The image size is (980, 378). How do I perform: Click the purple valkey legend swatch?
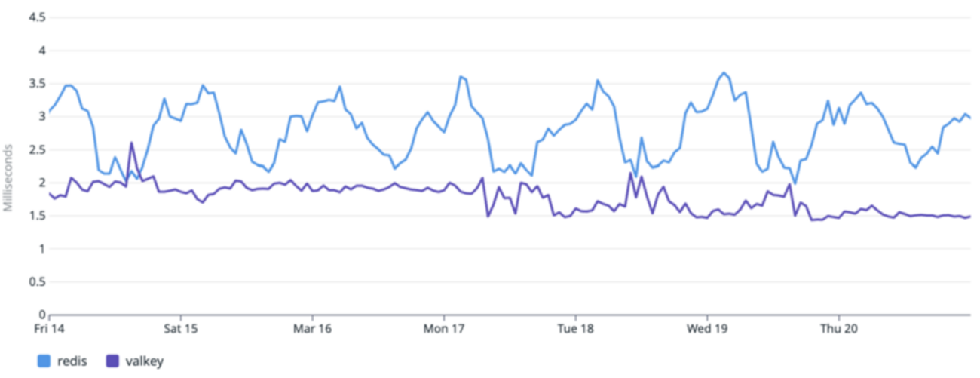114,361
